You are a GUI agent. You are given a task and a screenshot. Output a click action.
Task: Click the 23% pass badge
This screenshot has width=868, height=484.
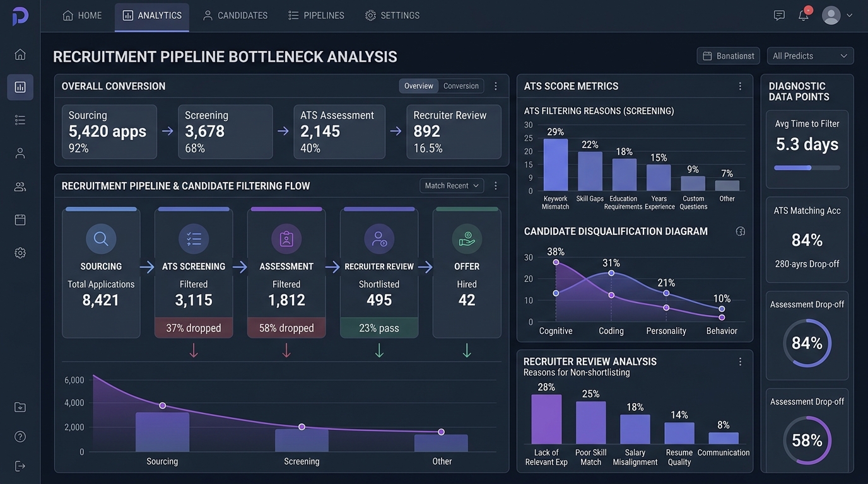pyautogui.click(x=379, y=328)
